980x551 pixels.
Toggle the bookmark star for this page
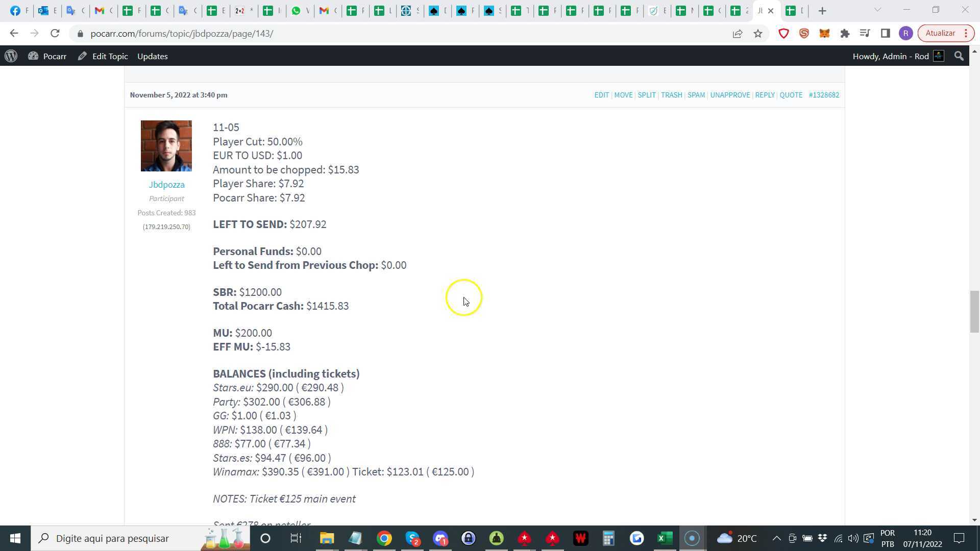[758, 33]
